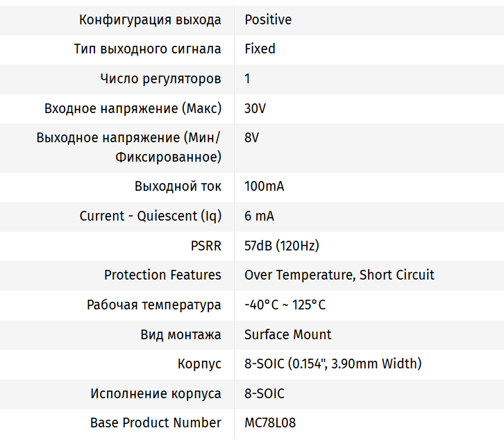Click the 'MC78L08' base product number
Screen dimensions: 504x444
[270, 422]
